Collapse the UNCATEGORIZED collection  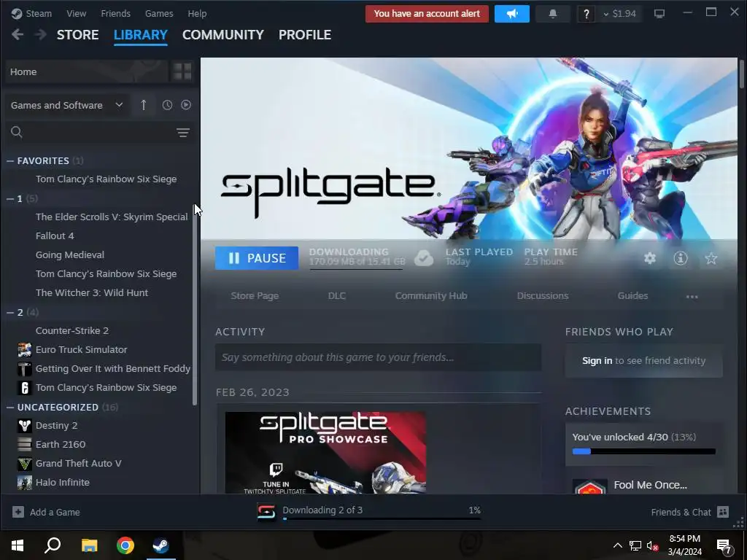click(10, 407)
